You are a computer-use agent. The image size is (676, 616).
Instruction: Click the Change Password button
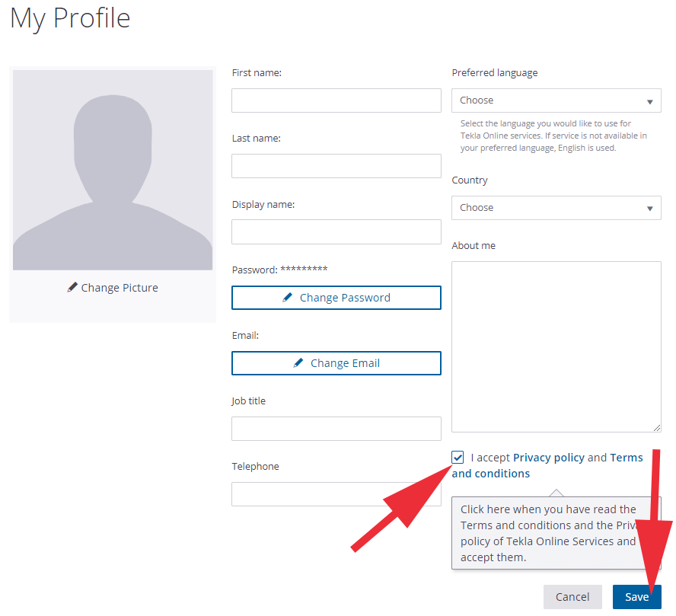tap(336, 298)
